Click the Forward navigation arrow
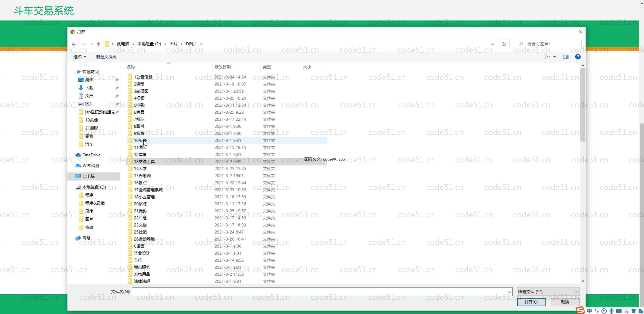 click(84, 44)
